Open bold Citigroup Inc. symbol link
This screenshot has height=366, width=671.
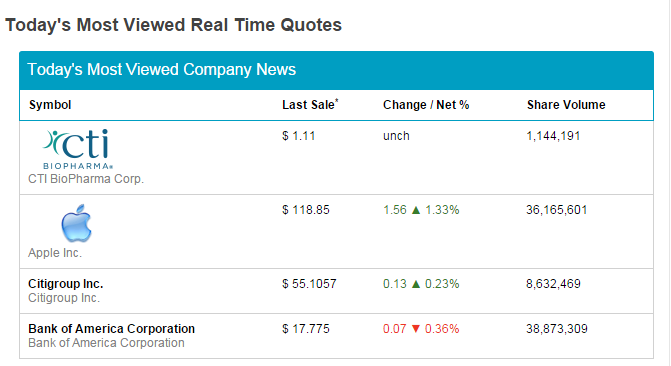pyautogui.click(x=66, y=284)
